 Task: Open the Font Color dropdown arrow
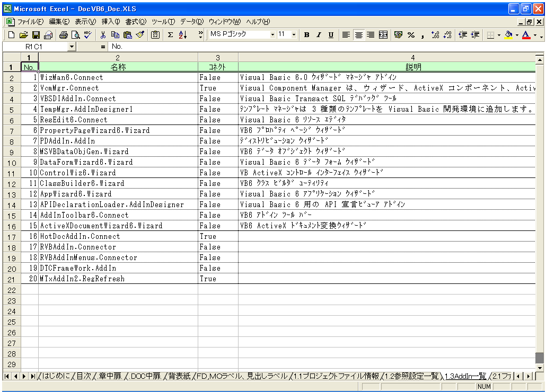535,35
